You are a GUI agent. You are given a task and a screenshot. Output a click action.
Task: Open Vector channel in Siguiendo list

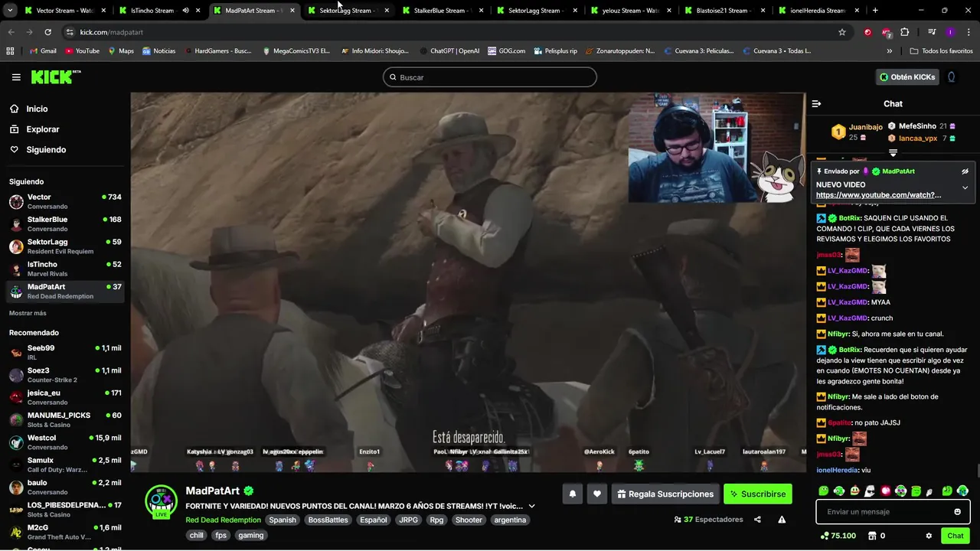[x=65, y=201]
